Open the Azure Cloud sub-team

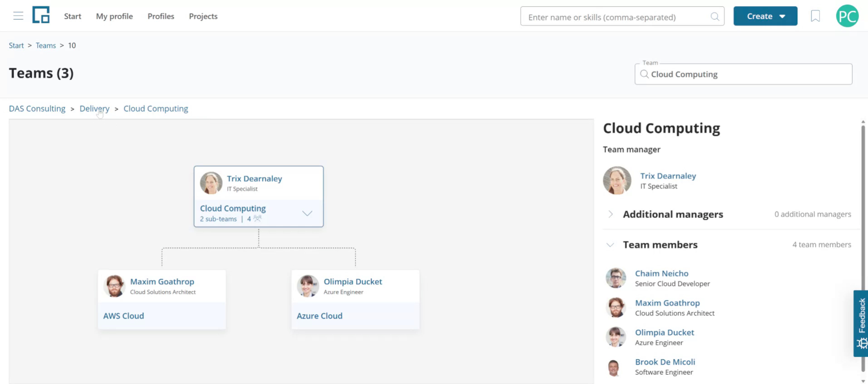pyautogui.click(x=319, y=316)
